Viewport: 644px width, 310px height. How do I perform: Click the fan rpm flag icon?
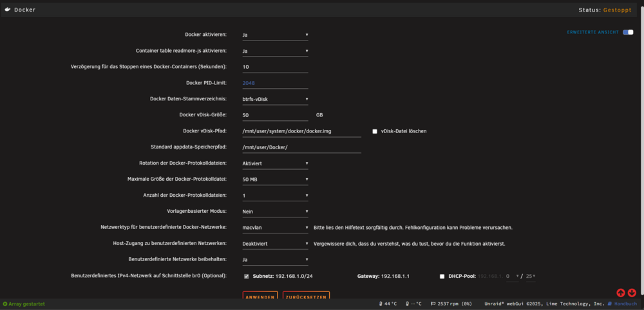(x=433, y=304)
